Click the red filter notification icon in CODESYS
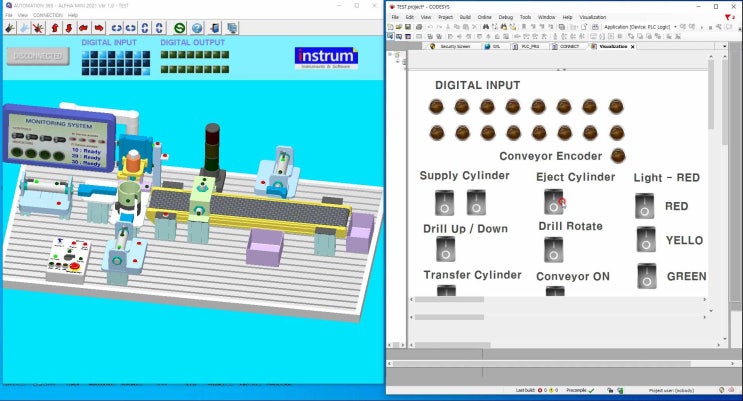Screen dimensions: 743x401 tap(727, 17)
